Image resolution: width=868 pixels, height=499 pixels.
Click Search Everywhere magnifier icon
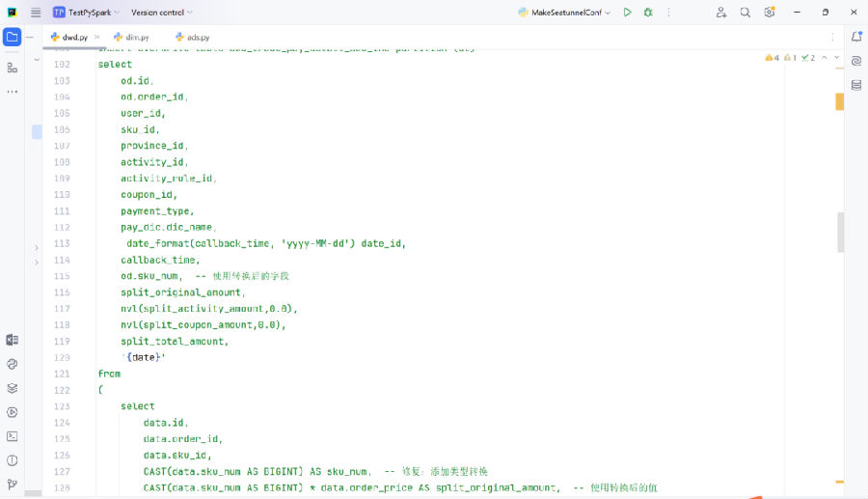point(746,13)
